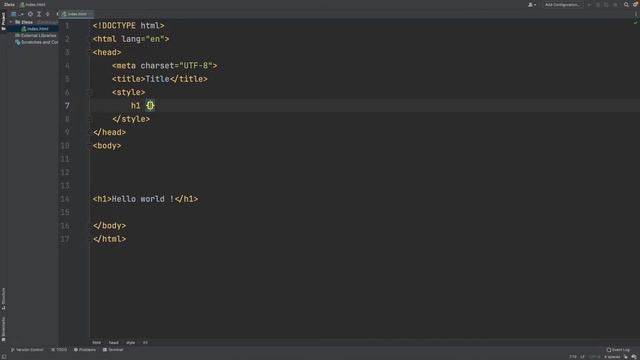Click the IDE updates icon at top right
Viewport: 640px width, 360px height.
tap(635, 4)
